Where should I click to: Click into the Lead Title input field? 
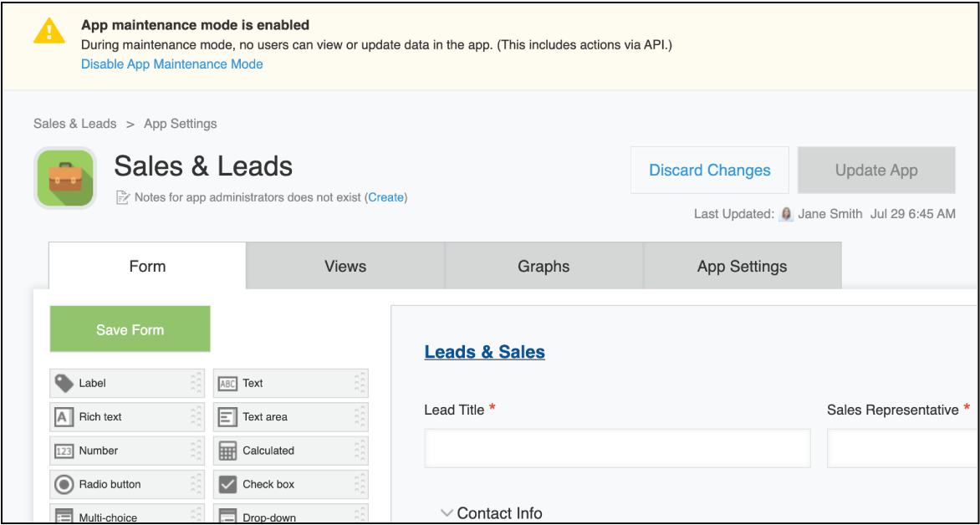coord(617,449)
